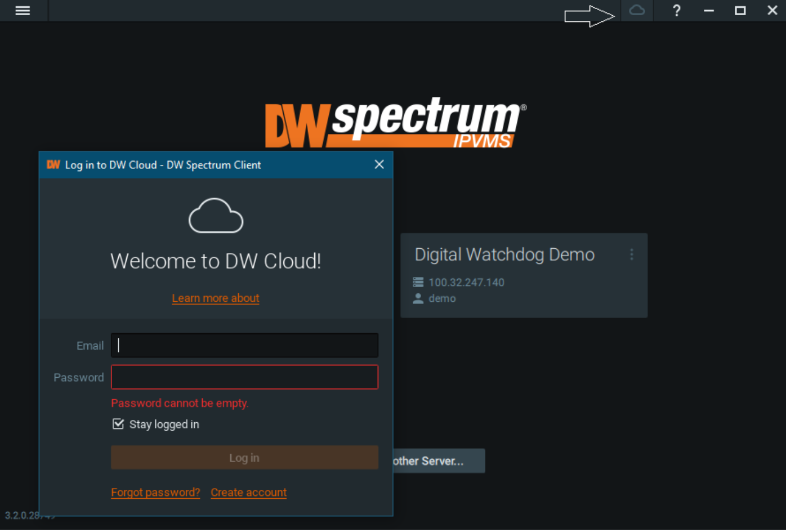
Task: Click the Create account link
Action: (248, 493)
